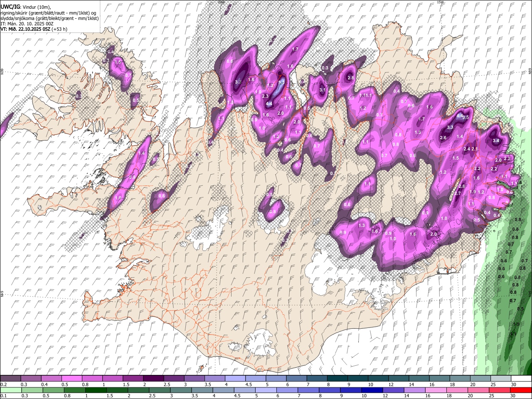
Task: Pick the light periwinkle 4 swatch, top legend row
Action: (x=235, y=378)
